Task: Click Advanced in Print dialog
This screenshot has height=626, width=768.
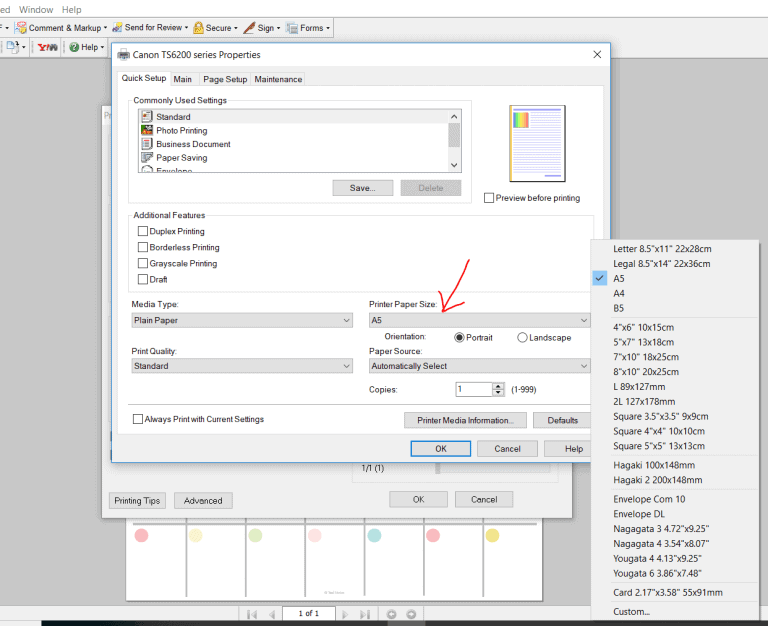Action: (x=203, y=501)
